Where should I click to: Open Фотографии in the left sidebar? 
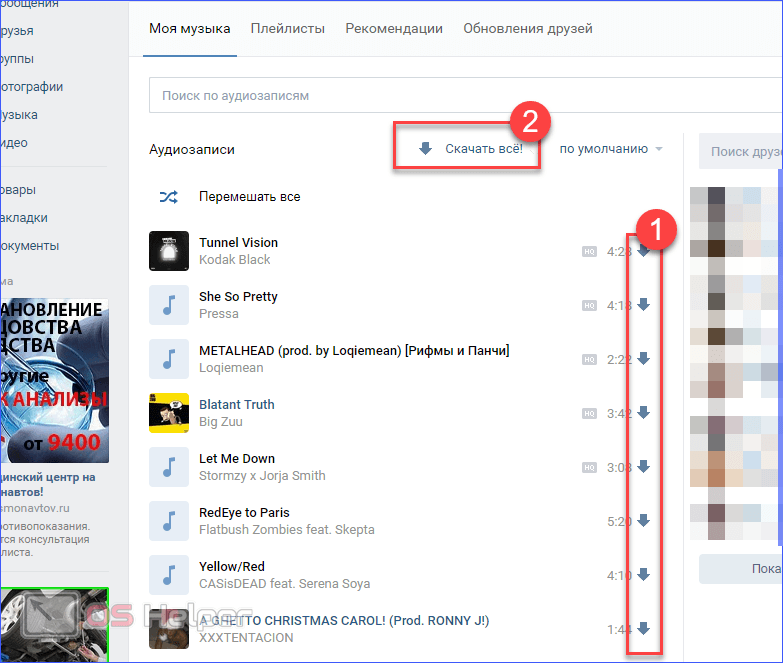[x=31, y=87]
